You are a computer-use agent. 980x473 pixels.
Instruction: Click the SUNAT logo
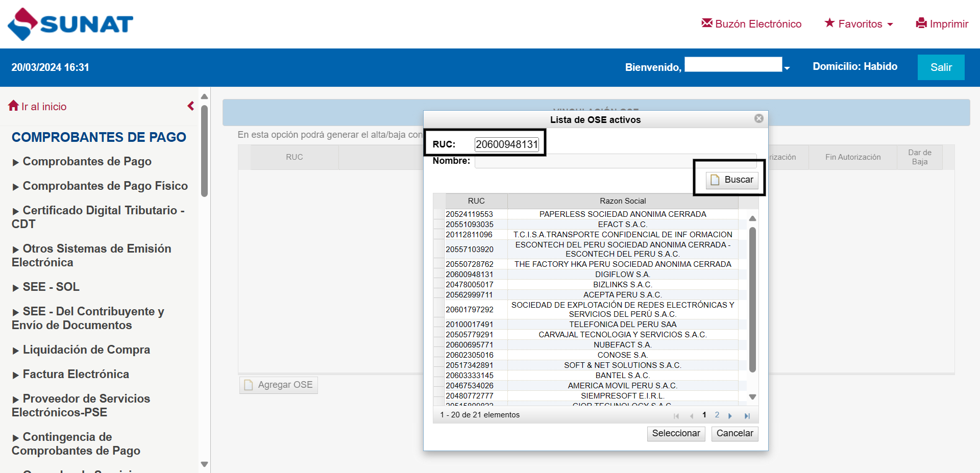pyautogui.click(x=70, y=24)
